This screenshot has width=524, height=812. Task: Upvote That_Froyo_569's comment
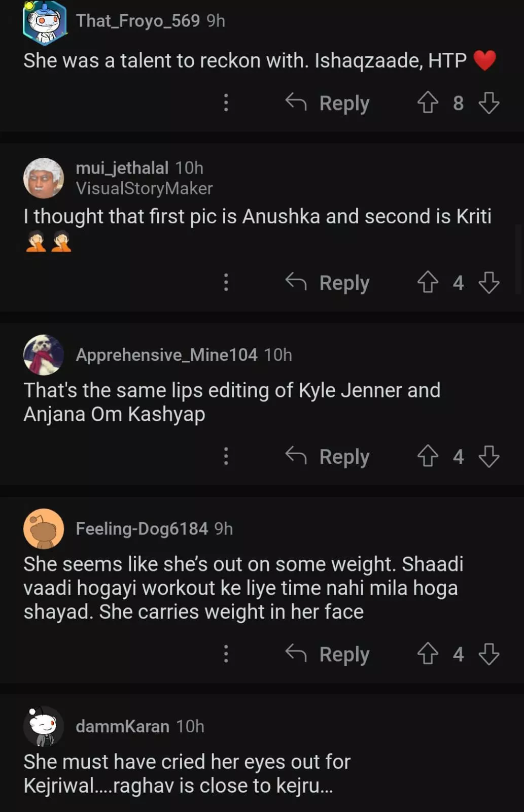428,103
